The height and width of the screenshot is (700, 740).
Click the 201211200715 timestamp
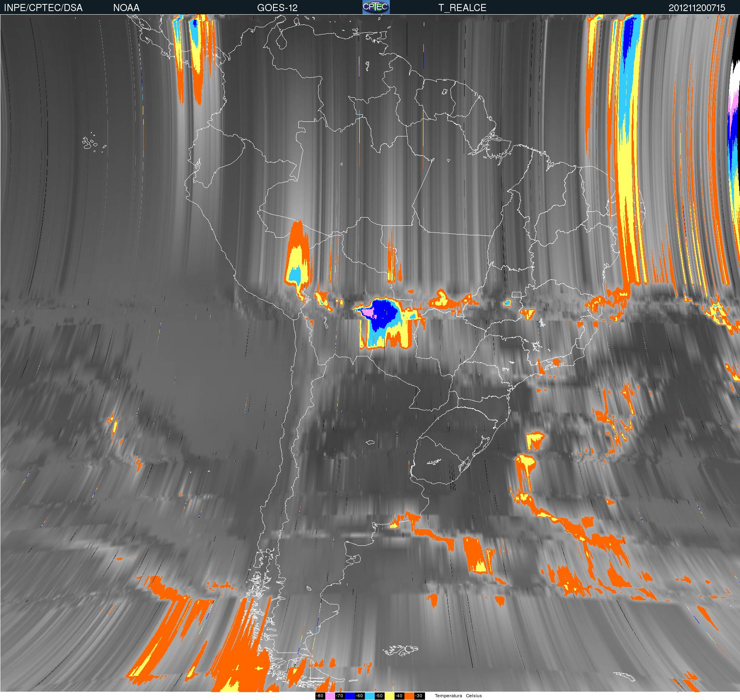pyautogui.click(x=697, y=8)
